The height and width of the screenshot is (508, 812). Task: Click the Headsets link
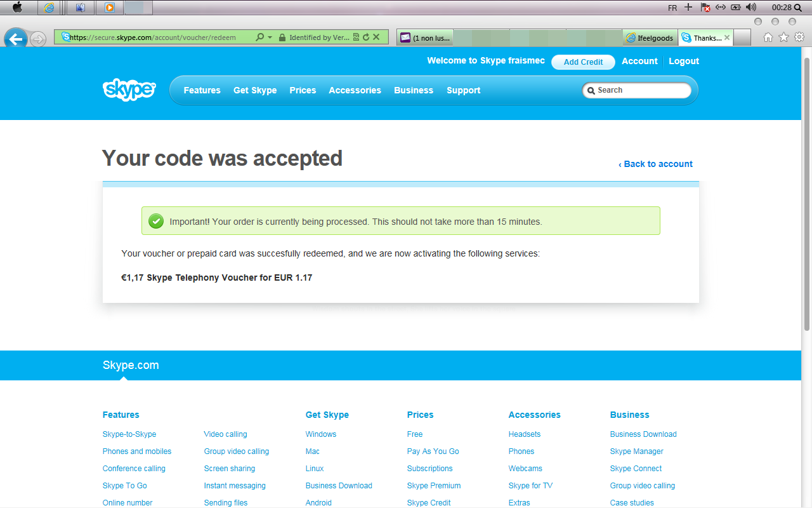coord(525,434)
